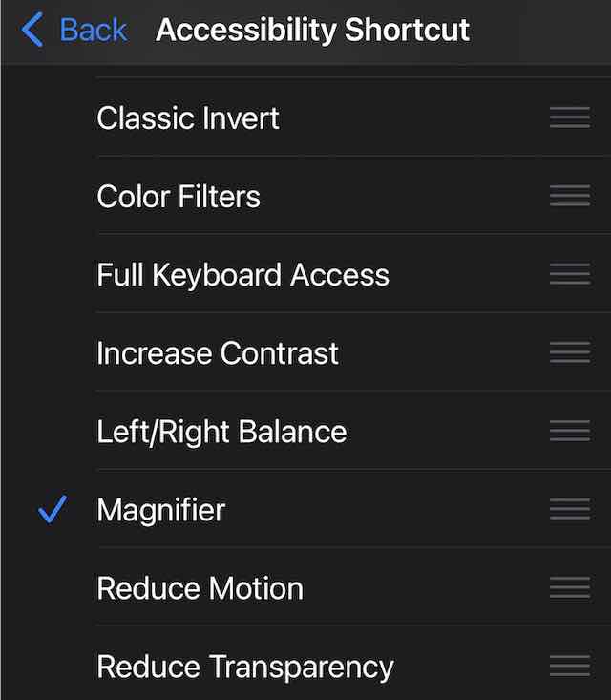Uncheck the blue Magnifier checkmark
This screenshot has height=700, width=611.
tap(52, 510)
